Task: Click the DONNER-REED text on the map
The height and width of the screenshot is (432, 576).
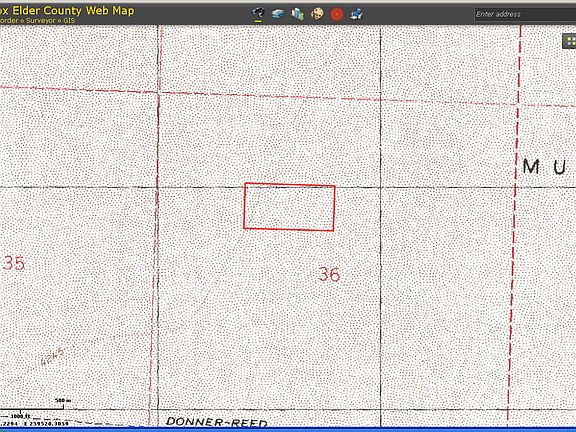Action: (x=217, y=422)
